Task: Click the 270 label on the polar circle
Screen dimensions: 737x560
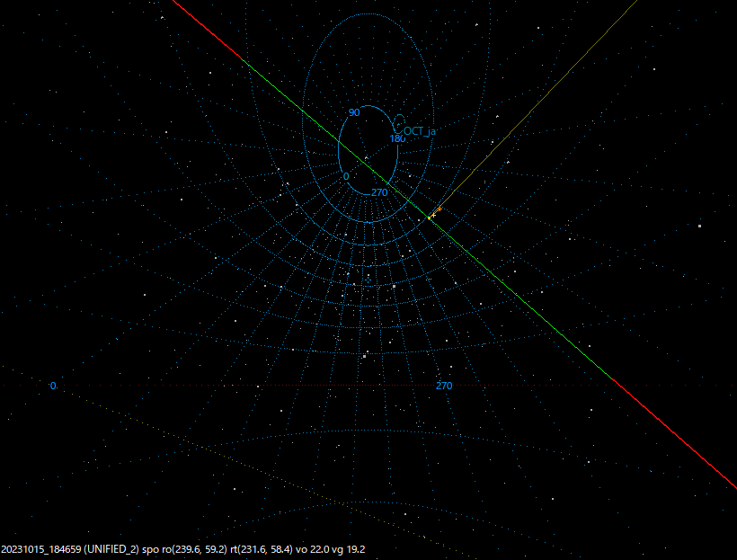Action: click(x=379, y=192)
